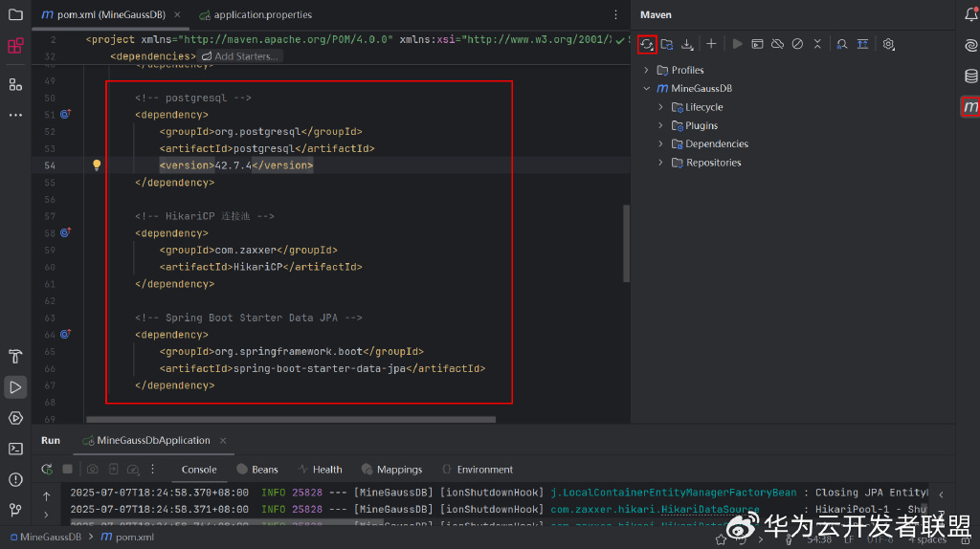Open Build hammer tool window
Viewport: 980px width, 549px height.
15,356
